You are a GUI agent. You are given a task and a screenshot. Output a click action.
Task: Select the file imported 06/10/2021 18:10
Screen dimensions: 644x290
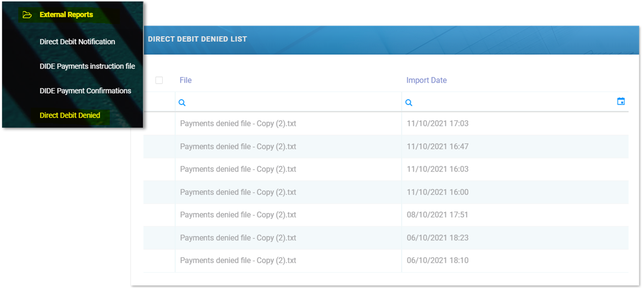point(238,261)
